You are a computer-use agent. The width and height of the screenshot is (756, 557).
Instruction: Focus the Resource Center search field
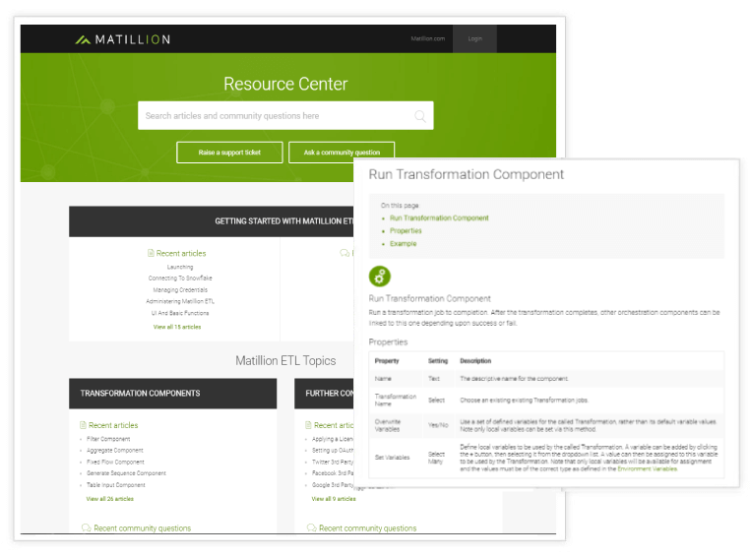285,116
